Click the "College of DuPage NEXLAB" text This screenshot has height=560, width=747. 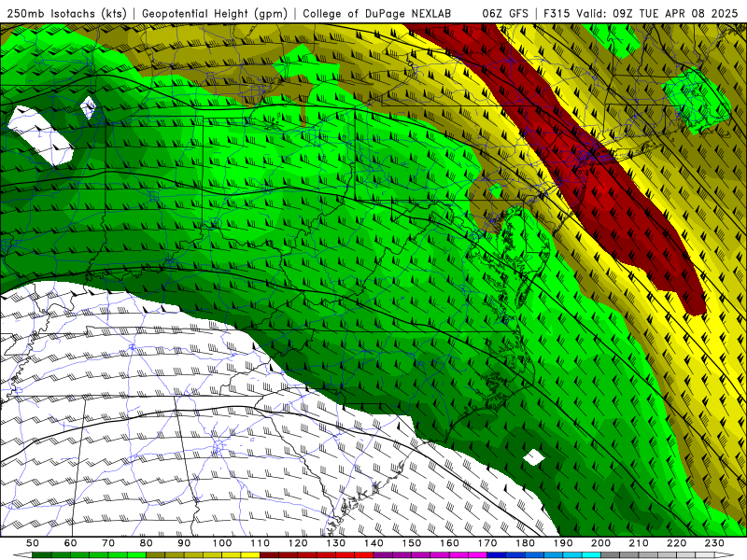[376, 13]
